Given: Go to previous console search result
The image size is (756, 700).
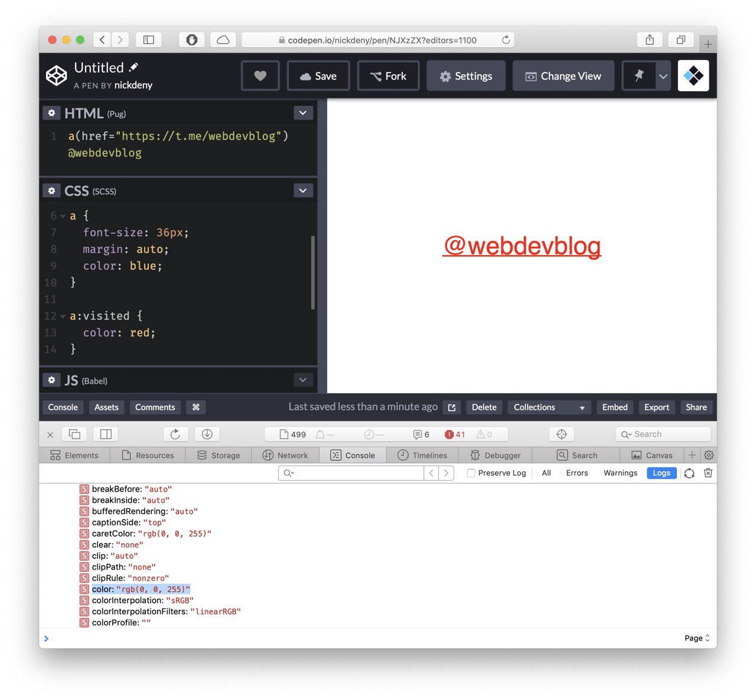Looking at the screenshot, I should pyautogui.click(x=432, y=473).
